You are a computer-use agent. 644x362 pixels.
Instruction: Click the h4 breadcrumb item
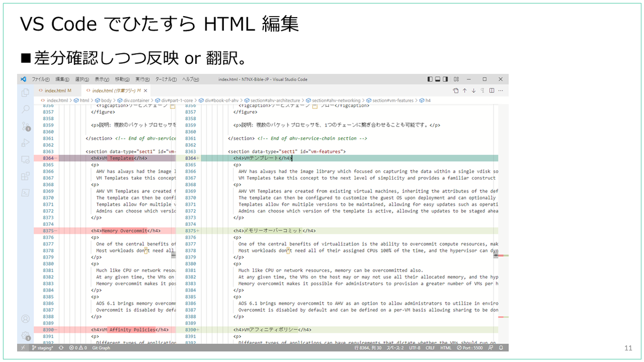(x=425, y=100)
